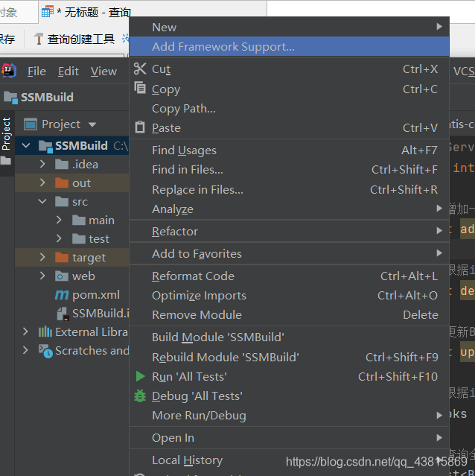Open the Analyze submenu
The image size is (475, 476).
pos(289,209)
